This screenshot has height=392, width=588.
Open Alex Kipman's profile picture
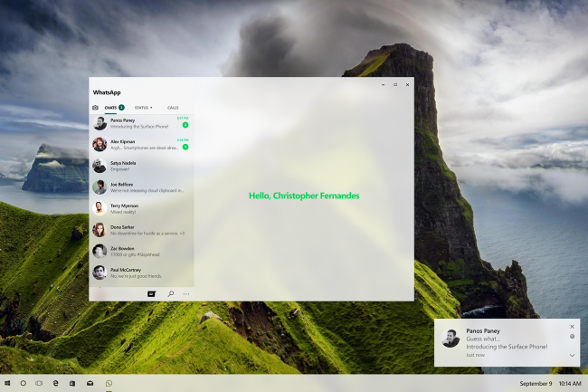tap(100, 145)
